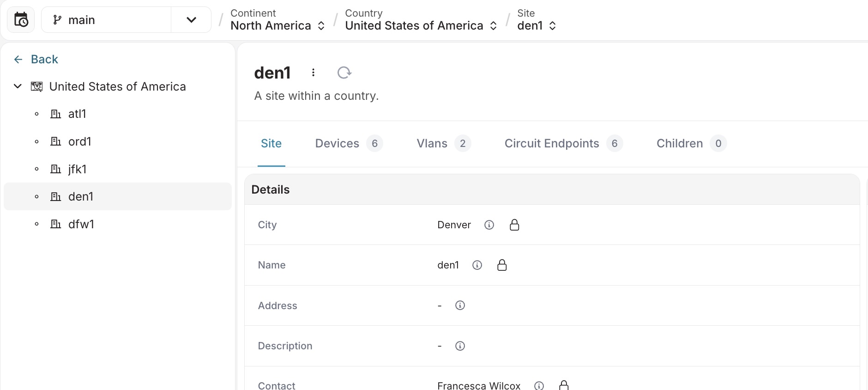Viewport: 868px width, 390px height.
Task: Open the den1 three-dot options menu
Action: [313, 73]
